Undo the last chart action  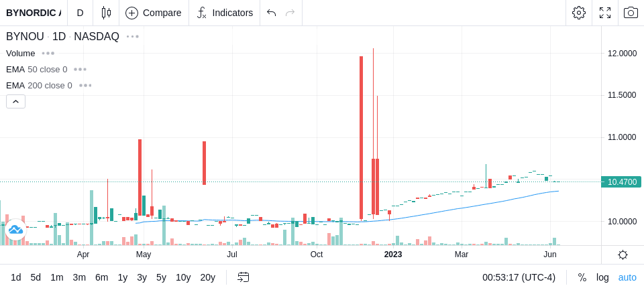click(x=271, y=13)
